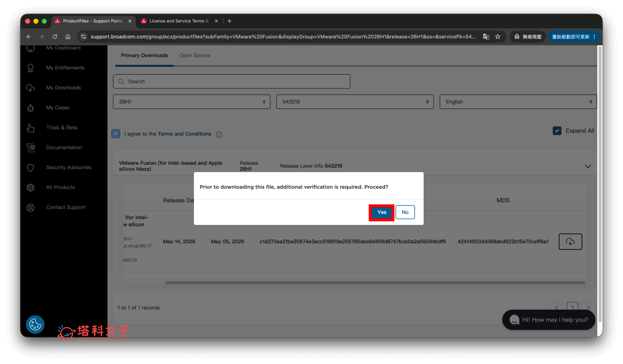623x364 pixels.
Task: Click the horizontal scrollbar under the table
Action: [x=375, y=283]
